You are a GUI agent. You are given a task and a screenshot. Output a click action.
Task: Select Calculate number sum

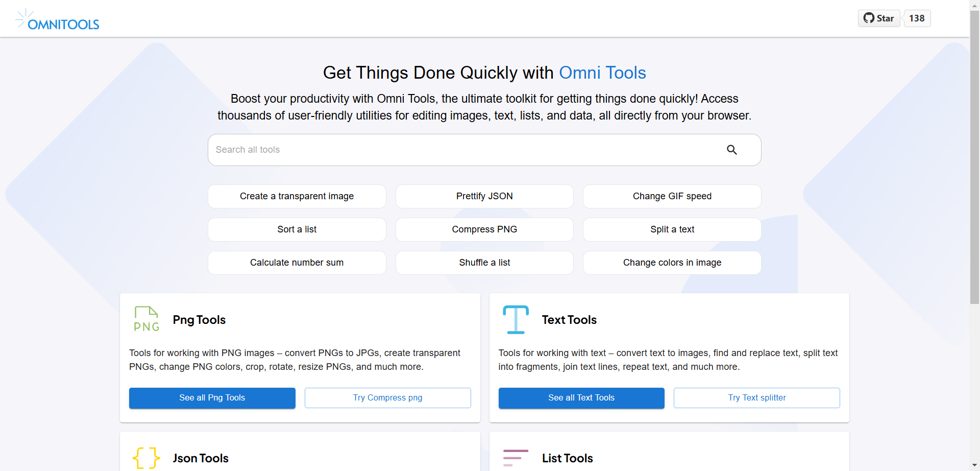pos(297,263)
